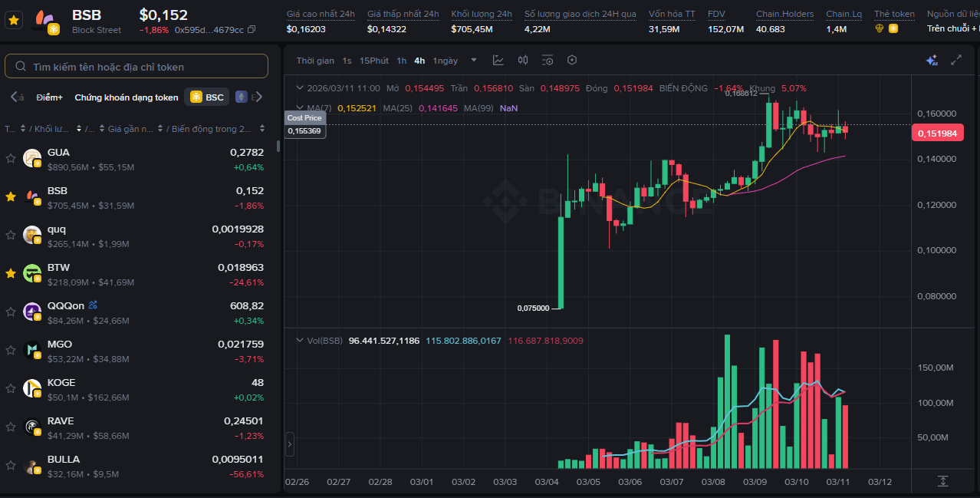Click the QQQon tokenized stock badge icon
This screenshot has height=498, width=980.
(x=93, y=305)
